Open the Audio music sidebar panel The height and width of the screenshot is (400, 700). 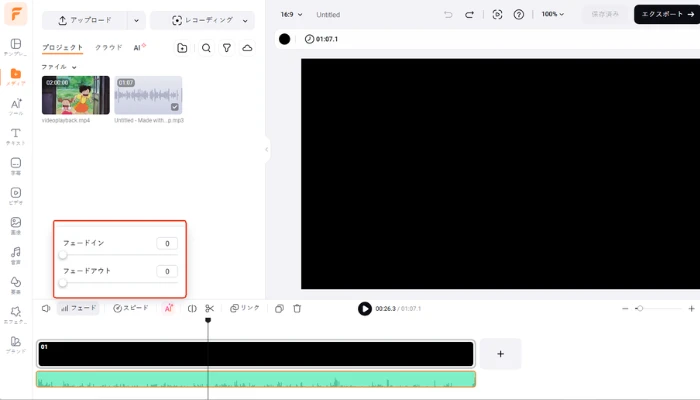(16, 255)
